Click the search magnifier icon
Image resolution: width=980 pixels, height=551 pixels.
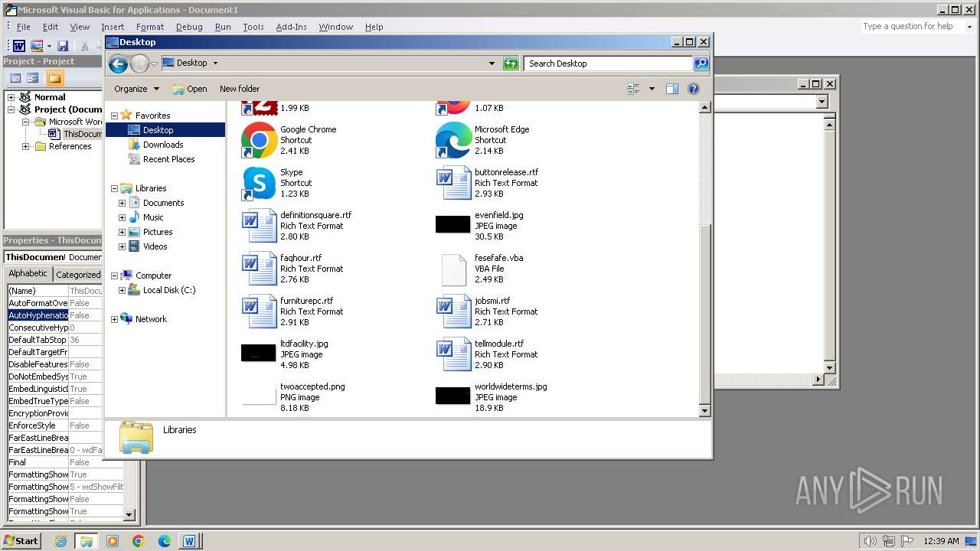(x=701, y=64)
